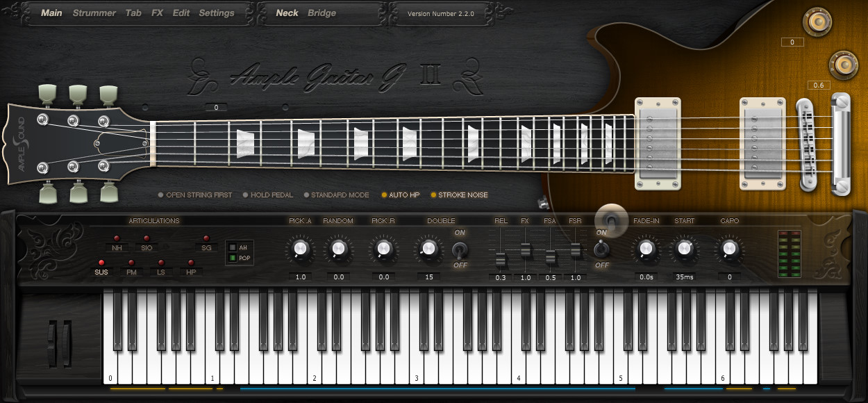Select the HP hammer-on pull-off articulation
The image size is (868, 403).
[191, 272]
